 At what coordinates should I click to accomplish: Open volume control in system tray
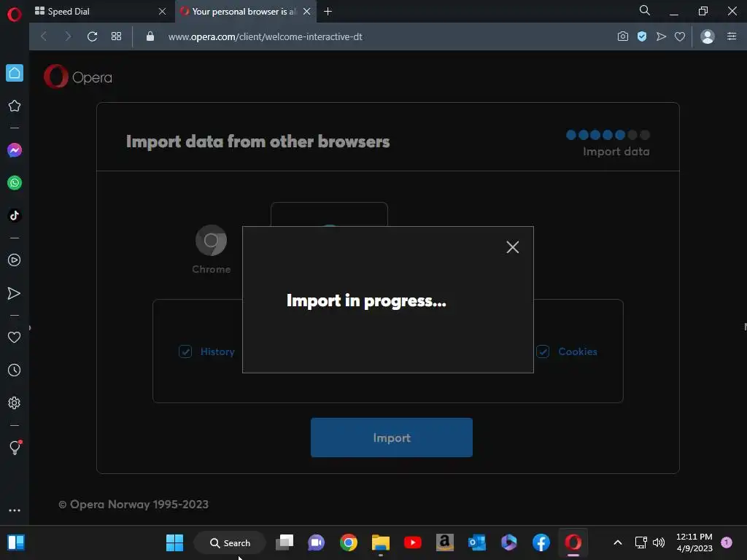click(659, 542)
